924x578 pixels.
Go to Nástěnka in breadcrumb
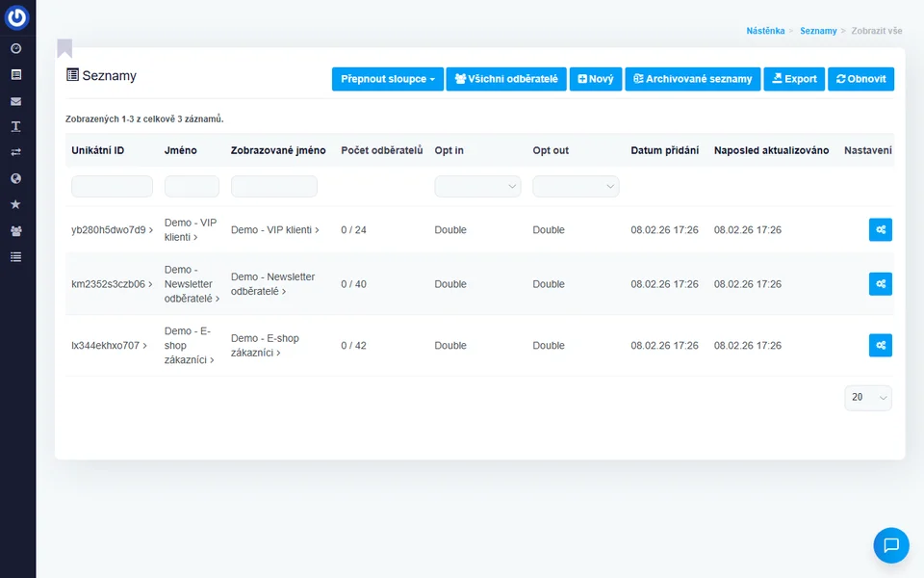point(765,31)
